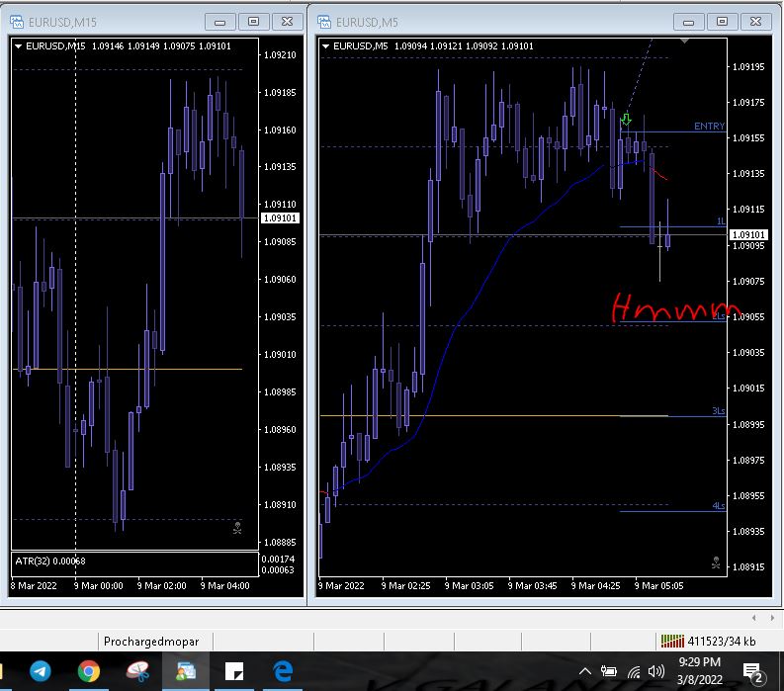Select the 3Ls level label on M5
784x691 pixels.
tap(719, 411)
